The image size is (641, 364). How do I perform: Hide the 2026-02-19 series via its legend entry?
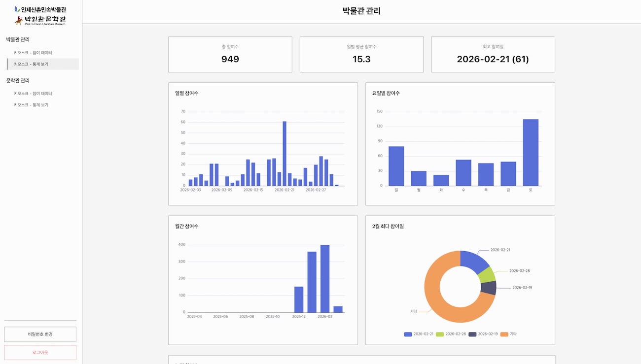click(x=483, y=334)
